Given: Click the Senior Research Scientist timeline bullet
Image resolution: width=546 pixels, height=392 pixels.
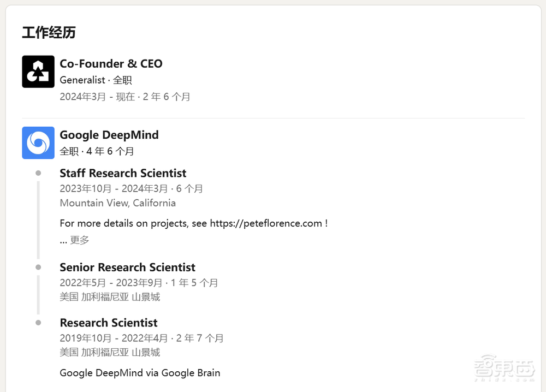Looking at the screenshot, I should [x=38, y=267].
